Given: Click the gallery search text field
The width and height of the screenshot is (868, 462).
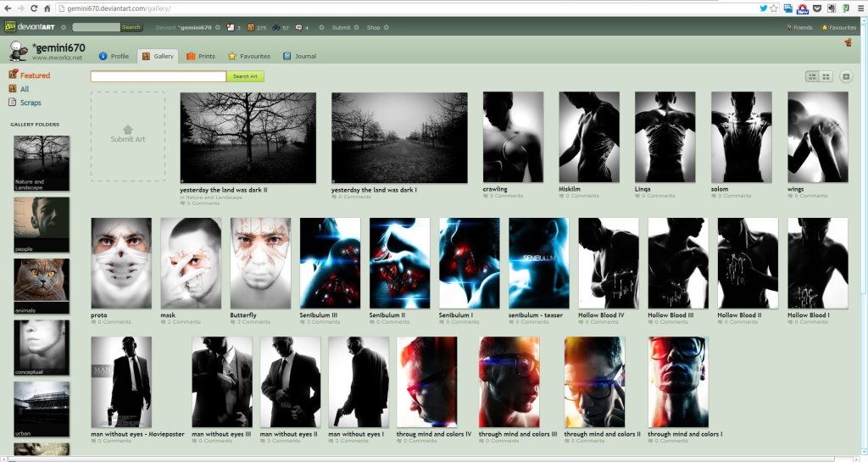Looking at the screenshot, I should click(158, 76).
